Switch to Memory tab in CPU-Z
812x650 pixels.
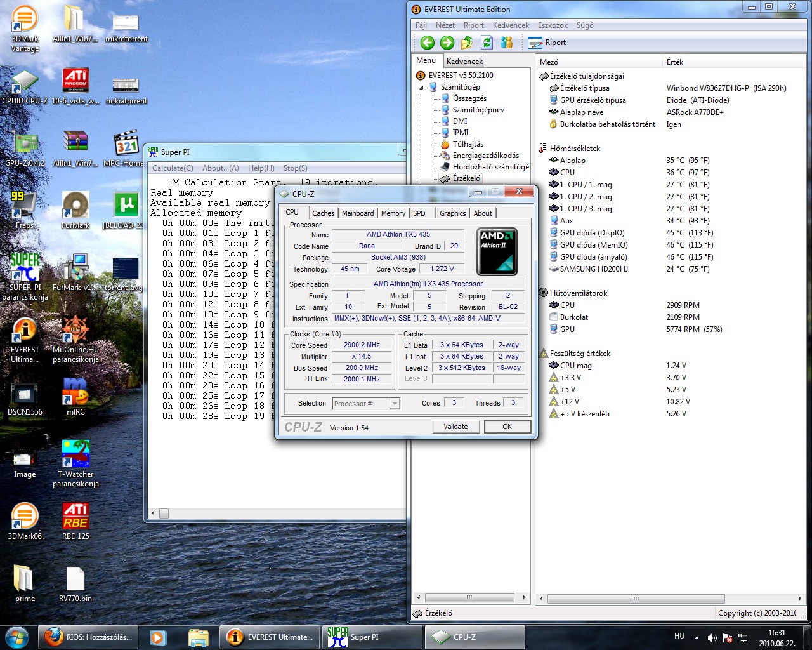[x=393, y=213]
